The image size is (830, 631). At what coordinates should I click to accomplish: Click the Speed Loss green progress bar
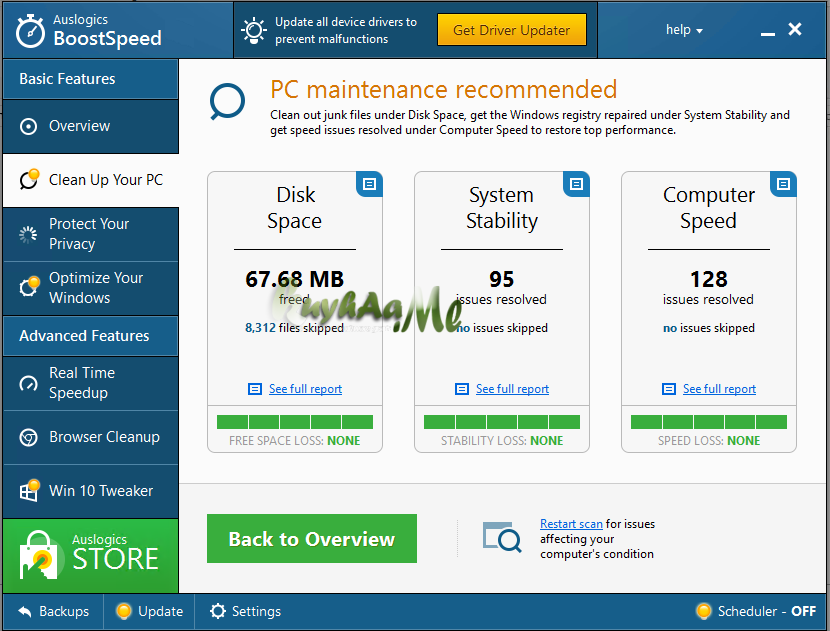(x=709, y=422)
